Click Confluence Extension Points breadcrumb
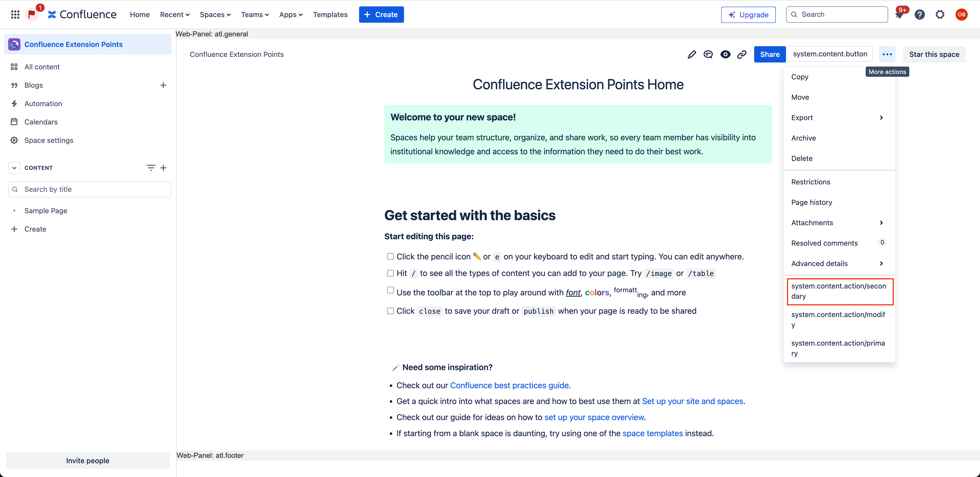This screenshot has height=477, width=980. (237, 54)
